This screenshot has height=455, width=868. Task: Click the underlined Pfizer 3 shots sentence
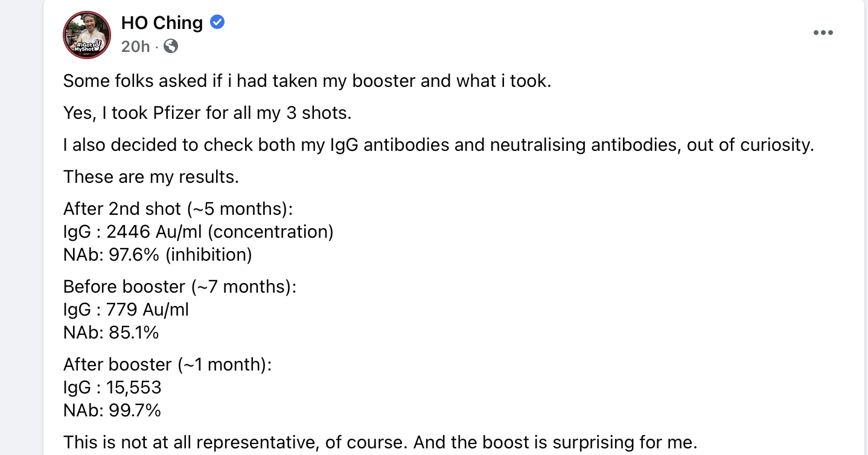(207, 113)
